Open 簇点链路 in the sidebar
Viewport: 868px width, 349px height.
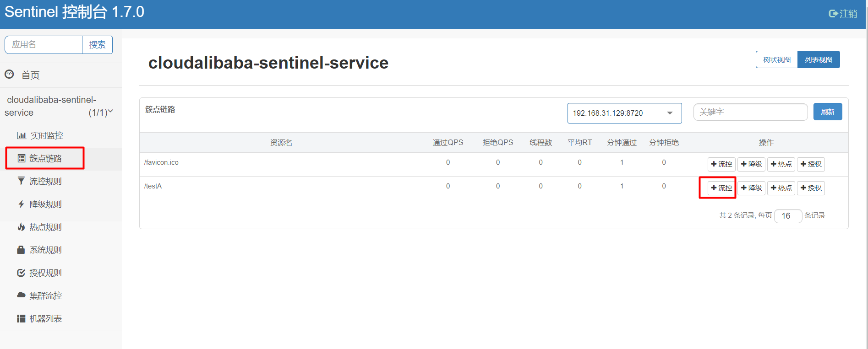(45, 158)
